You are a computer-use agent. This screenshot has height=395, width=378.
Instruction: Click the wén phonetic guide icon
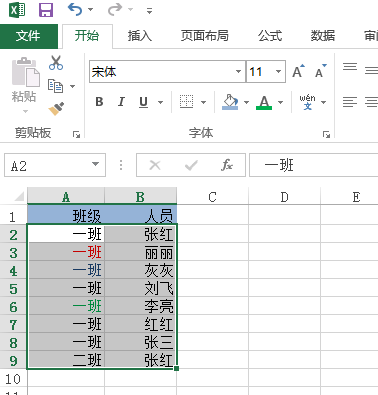click(307, 102)
